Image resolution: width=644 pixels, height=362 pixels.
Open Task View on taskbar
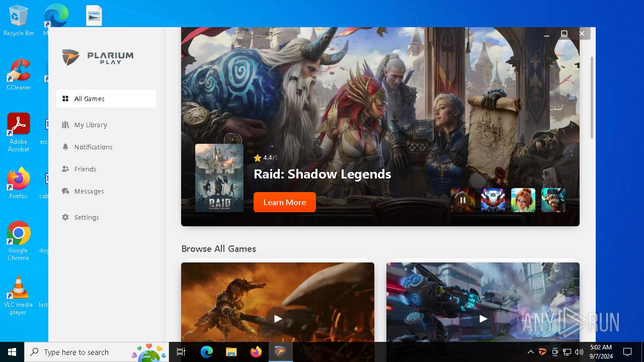pos(181,352)
